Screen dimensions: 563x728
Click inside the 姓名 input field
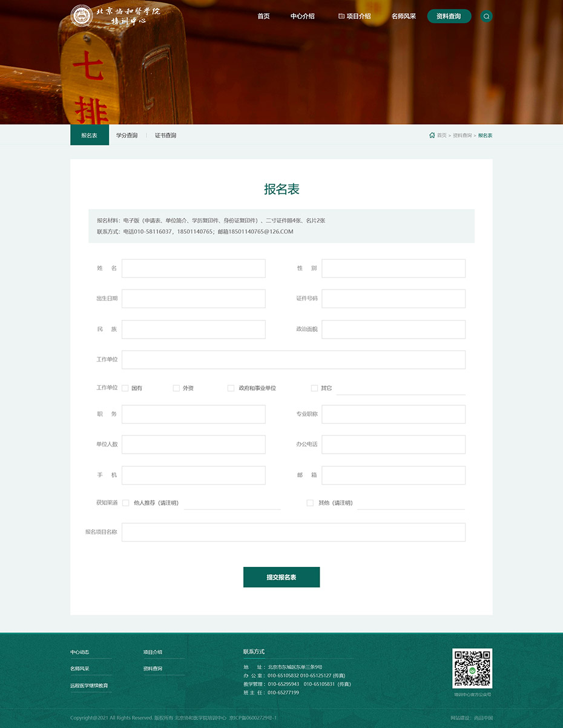point(193,268)
